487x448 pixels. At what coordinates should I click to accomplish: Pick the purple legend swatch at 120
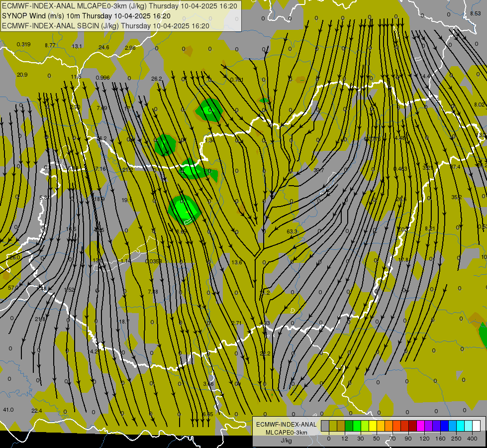pyautogui.click(x=429, y=426)
